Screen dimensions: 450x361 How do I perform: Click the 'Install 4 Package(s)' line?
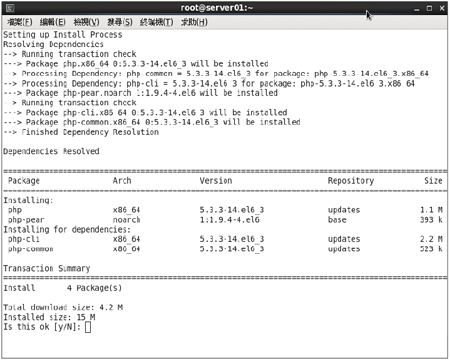pyautogui.click(x=63, y=288)
